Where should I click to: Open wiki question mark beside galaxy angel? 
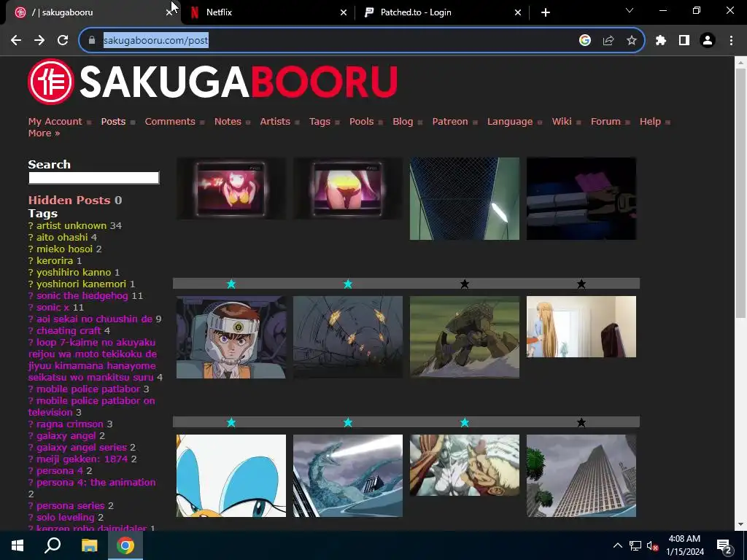click(x=31, y=436)
